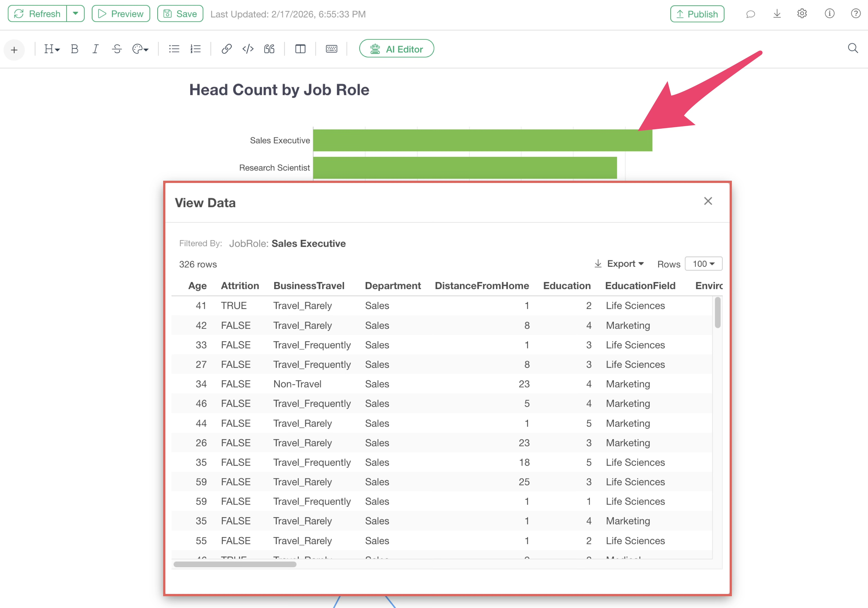Screen dimensions: 868x608
Task: Insert column layout from toolbar
Action: click(300, 49)
